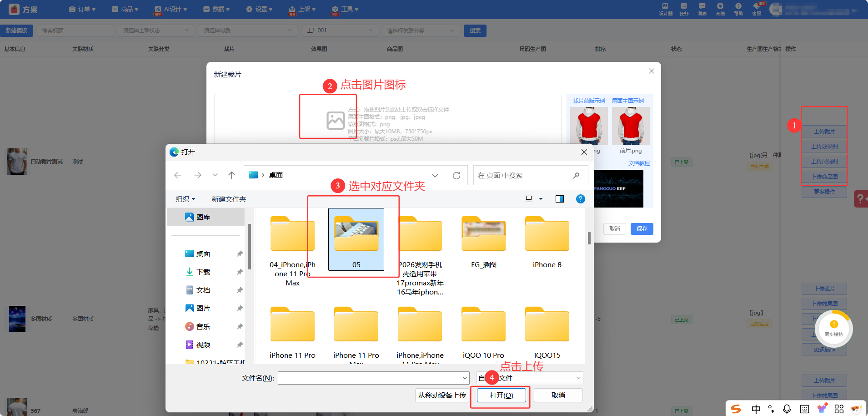Viewport: 868px width, 416px height.
Task: Click the forward arrow in Open dialog
Action: coord(197,175)
